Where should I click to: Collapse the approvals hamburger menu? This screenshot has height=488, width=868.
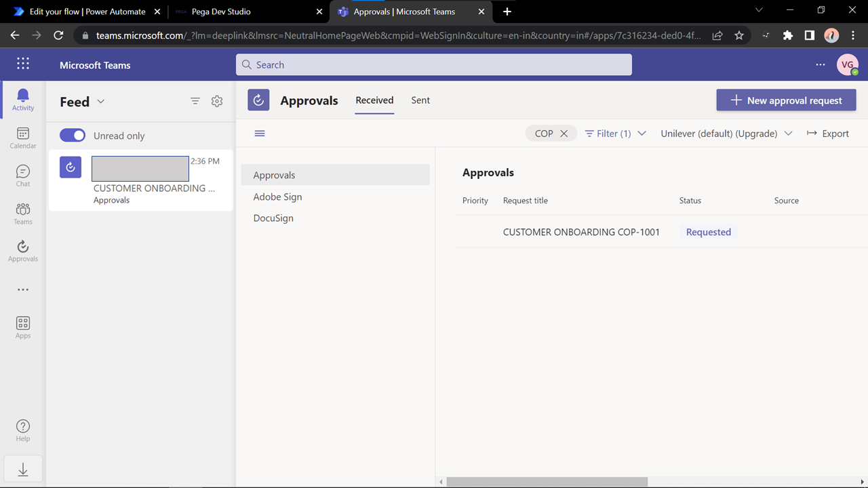(x=260, y=134)
